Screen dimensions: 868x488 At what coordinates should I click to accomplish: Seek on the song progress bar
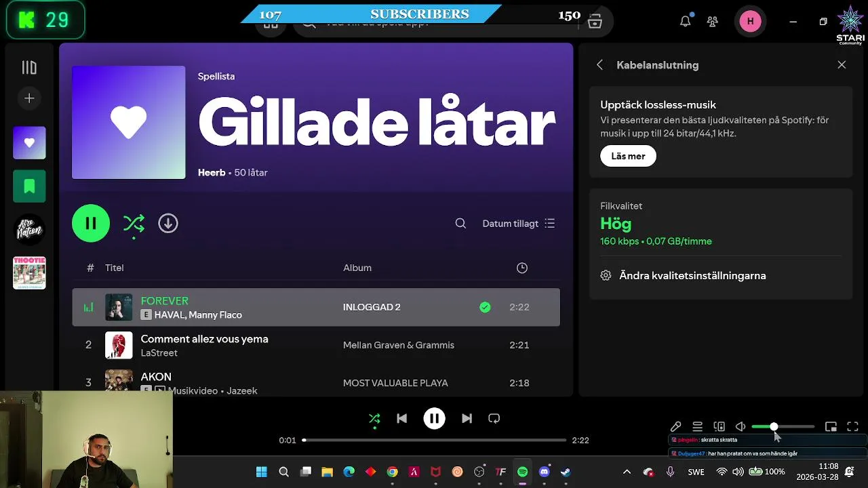pyautogui.click(x=434, y=440)
